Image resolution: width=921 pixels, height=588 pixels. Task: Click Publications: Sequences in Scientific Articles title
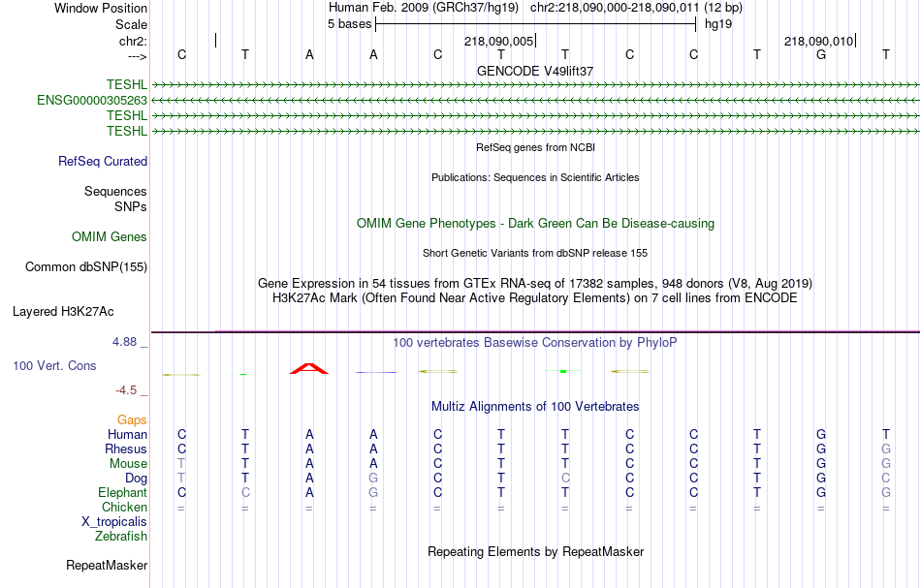coord(535,177)
